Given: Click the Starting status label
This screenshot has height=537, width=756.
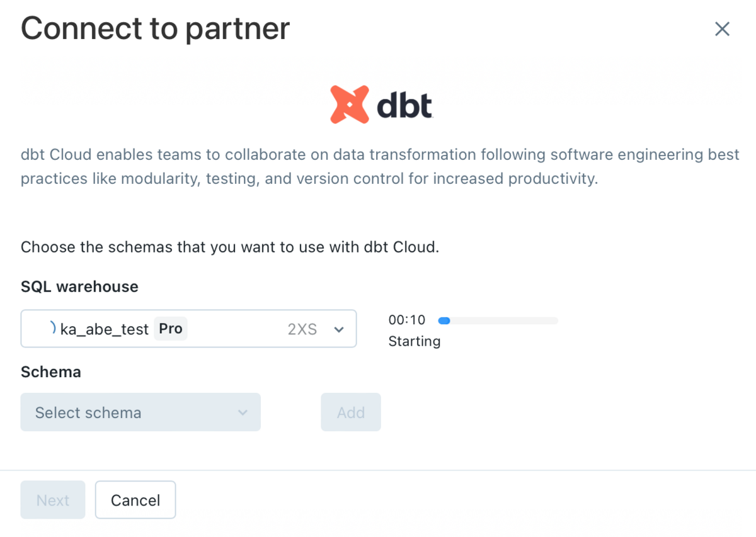Looking at the screenshot, I should tap(415, 341).
